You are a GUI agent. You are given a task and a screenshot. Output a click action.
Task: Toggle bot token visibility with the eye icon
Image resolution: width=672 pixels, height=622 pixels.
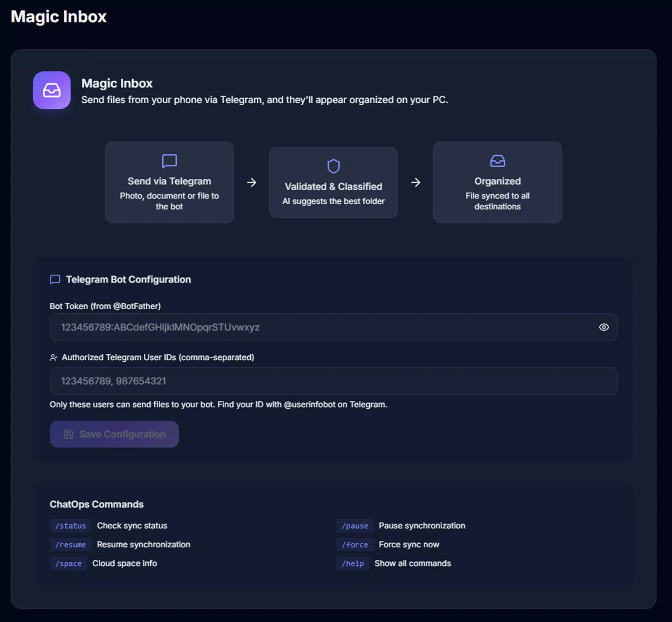604,327
